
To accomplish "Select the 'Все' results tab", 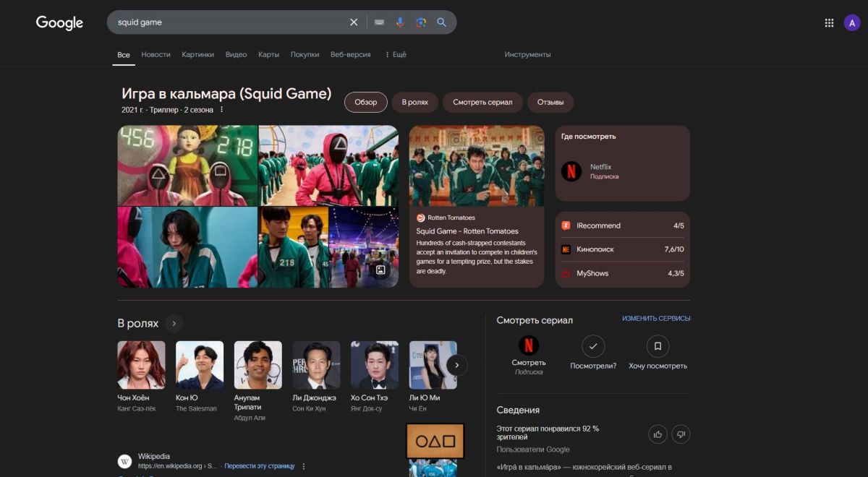I will point(124,55).
